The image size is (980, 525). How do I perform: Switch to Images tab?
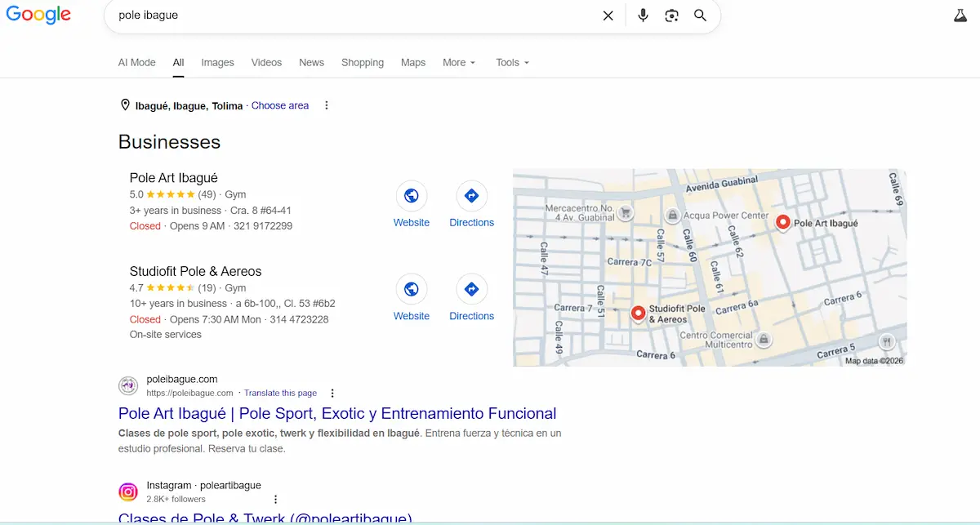217,62
